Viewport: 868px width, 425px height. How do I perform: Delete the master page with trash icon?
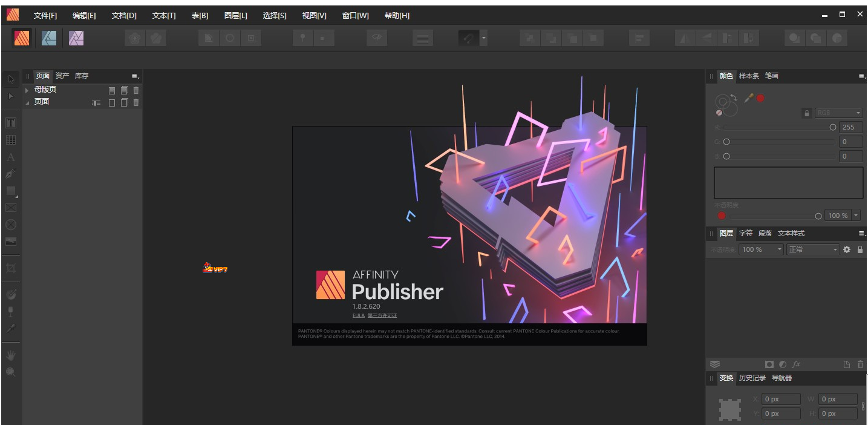[x=136, y=90]
